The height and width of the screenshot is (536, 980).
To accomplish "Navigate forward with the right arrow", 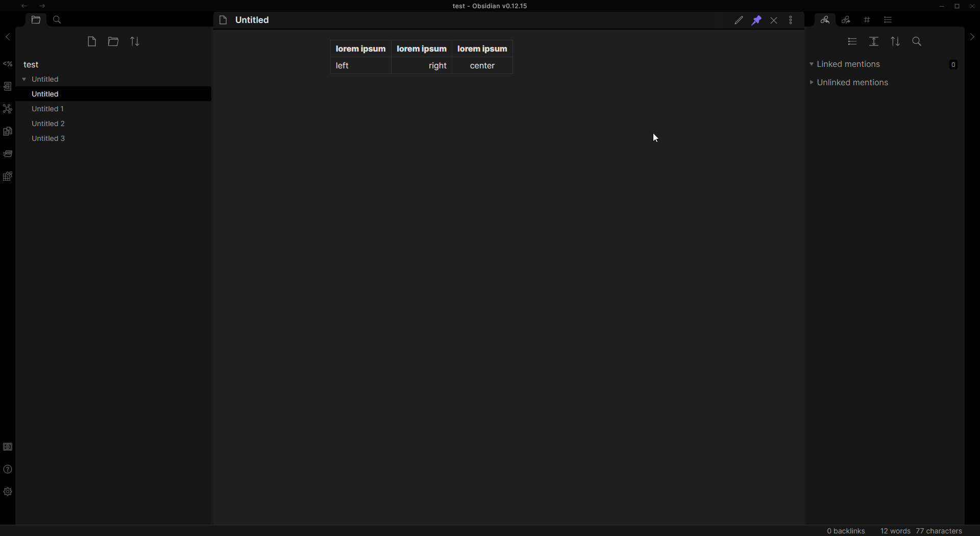I will (42, 6).
